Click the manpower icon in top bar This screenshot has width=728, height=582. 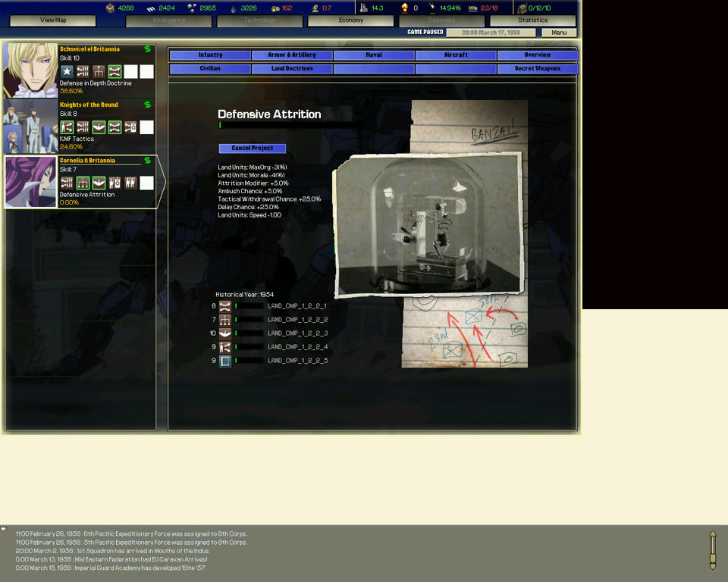(363, 8)
